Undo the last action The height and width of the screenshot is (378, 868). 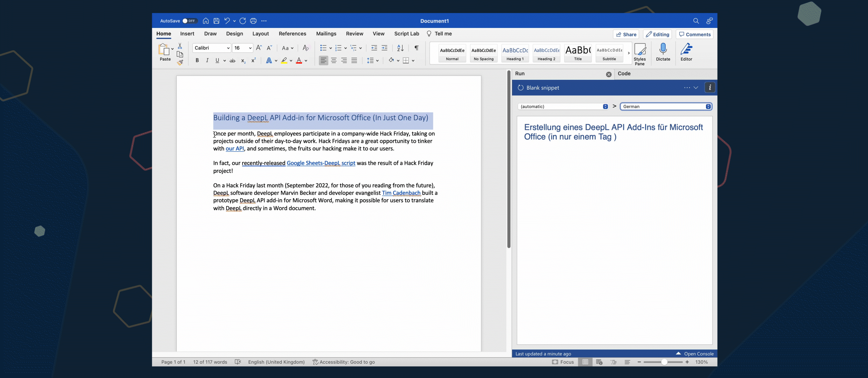coord(227,21)
